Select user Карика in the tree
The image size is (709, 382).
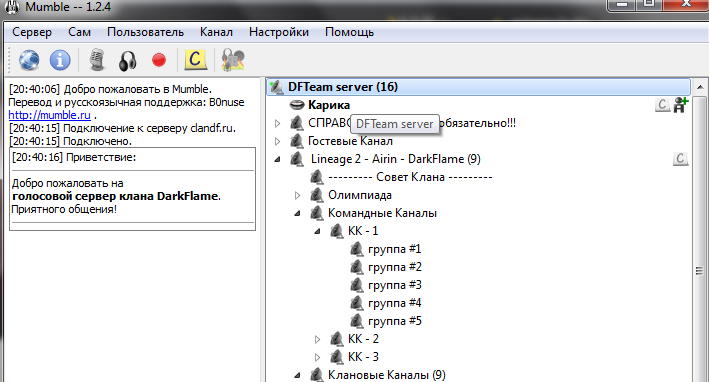click(x=329, y=105)
